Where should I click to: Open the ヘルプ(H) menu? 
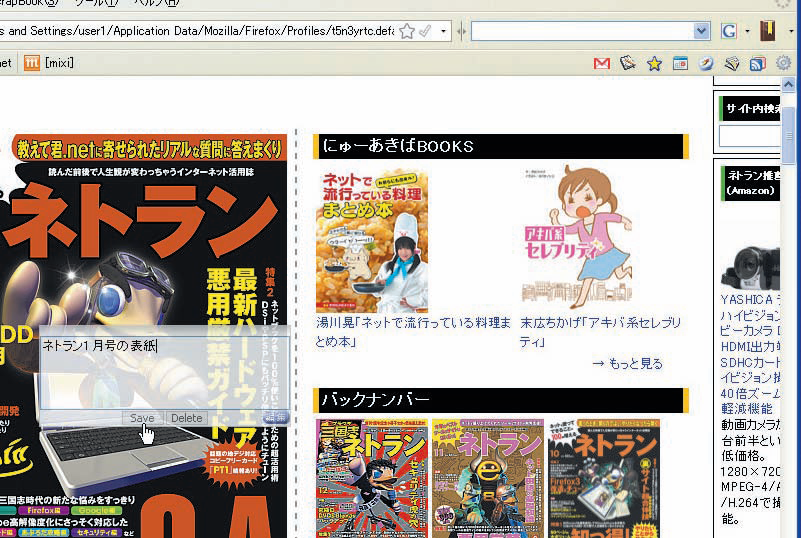click(157, 3)
